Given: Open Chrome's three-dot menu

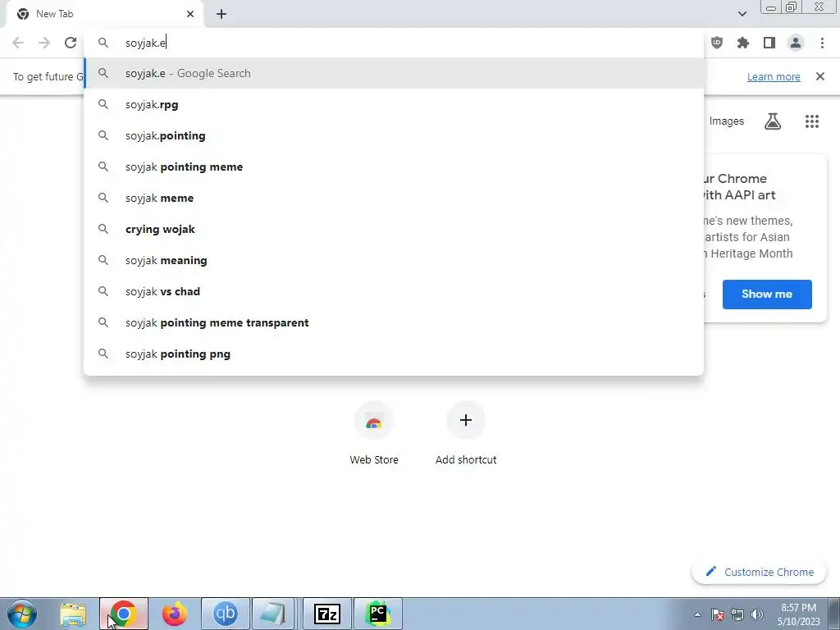Looking at the screenshot, I should [x=822, y=43].
